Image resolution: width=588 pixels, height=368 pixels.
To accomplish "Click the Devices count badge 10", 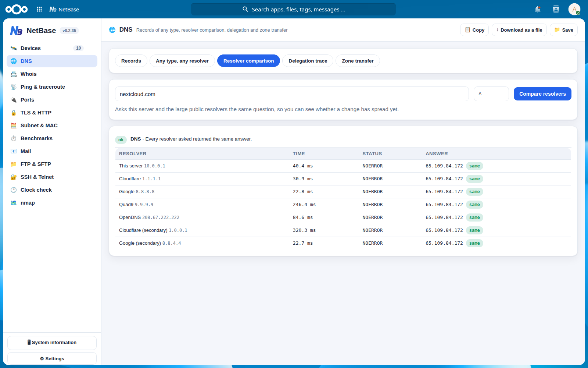I will point(78,48).
